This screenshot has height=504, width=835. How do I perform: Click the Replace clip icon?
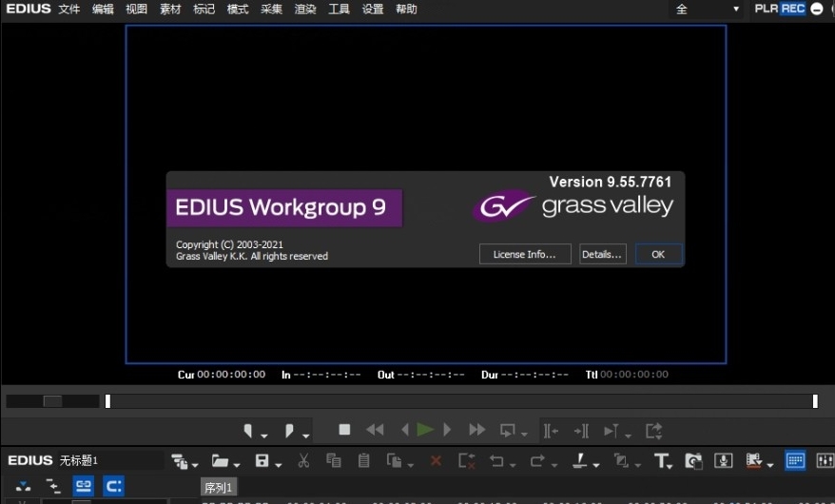pos(394,461)
